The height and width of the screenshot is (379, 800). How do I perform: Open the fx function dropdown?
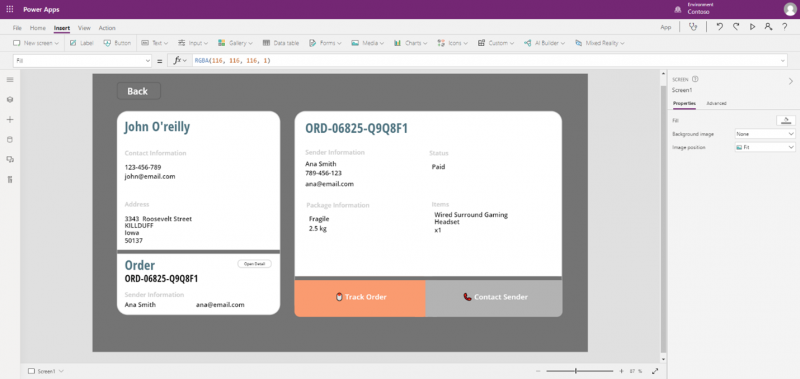pyautogui.click(x=184, y=61)
